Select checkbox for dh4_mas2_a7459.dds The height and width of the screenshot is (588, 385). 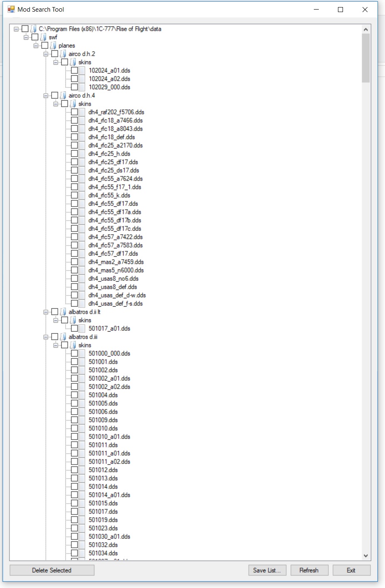pyautogui.click(x=75, y=262)
